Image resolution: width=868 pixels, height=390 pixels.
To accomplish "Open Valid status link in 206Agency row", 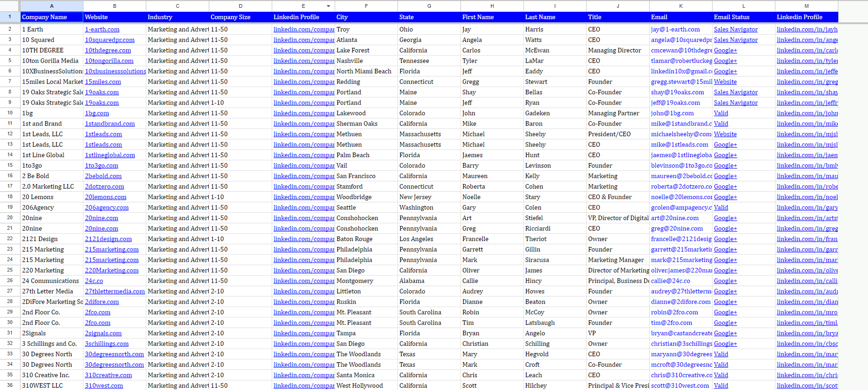I will pos(721,208).
